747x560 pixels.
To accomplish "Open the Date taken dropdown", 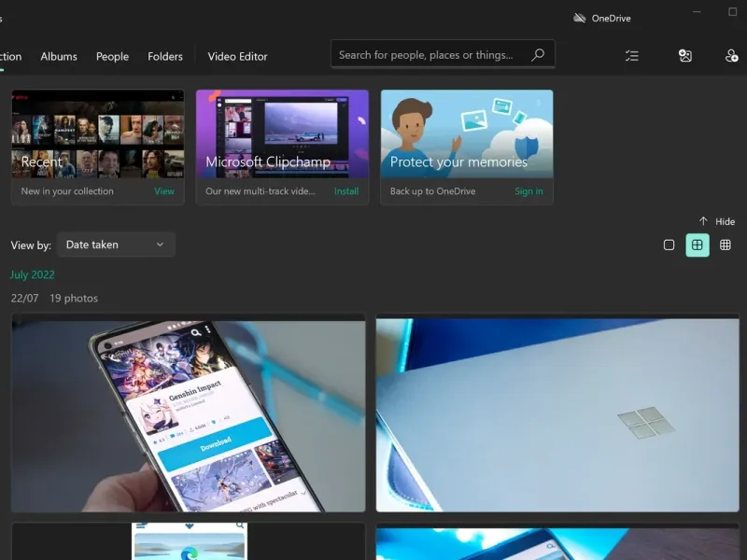I will pyautogui.click(x=116, y=245).
